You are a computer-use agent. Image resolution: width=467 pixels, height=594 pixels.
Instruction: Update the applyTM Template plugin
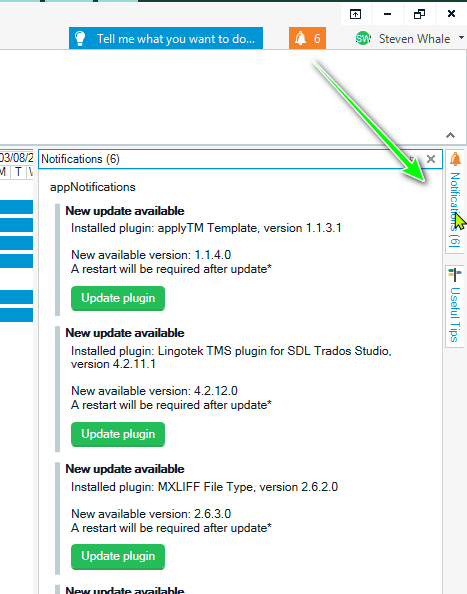click(118, 298)
